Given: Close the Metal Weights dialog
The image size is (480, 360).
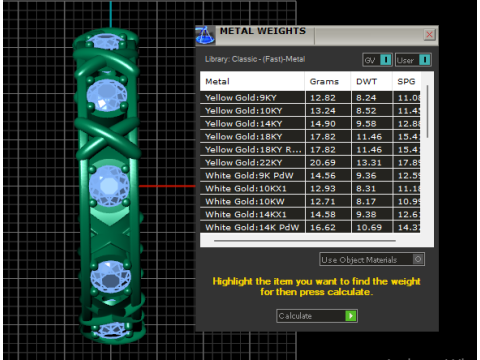Looking at the screenshot, I should coord(429,34).
